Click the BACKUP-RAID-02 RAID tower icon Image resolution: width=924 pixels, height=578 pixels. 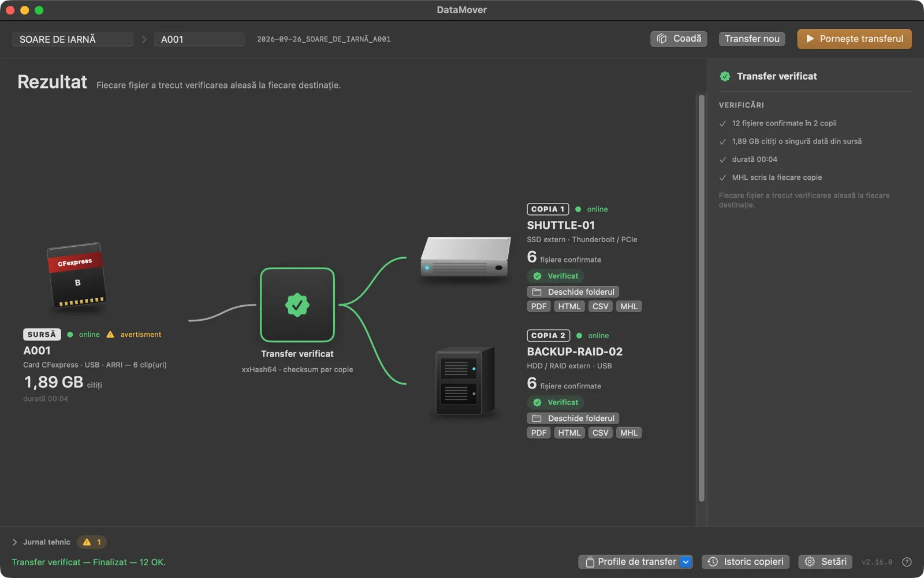click(465, 381)
